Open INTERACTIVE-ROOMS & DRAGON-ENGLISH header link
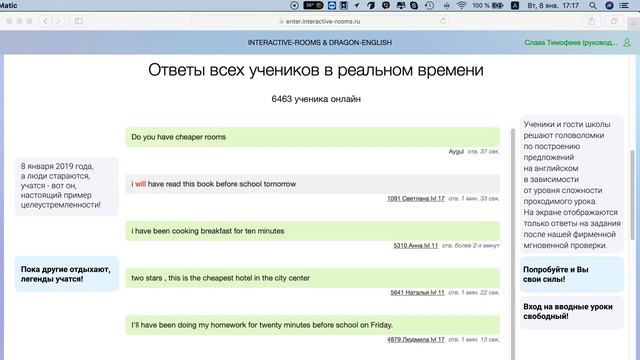The height and width of the screenshot is (360, 640). coord(320,42)
